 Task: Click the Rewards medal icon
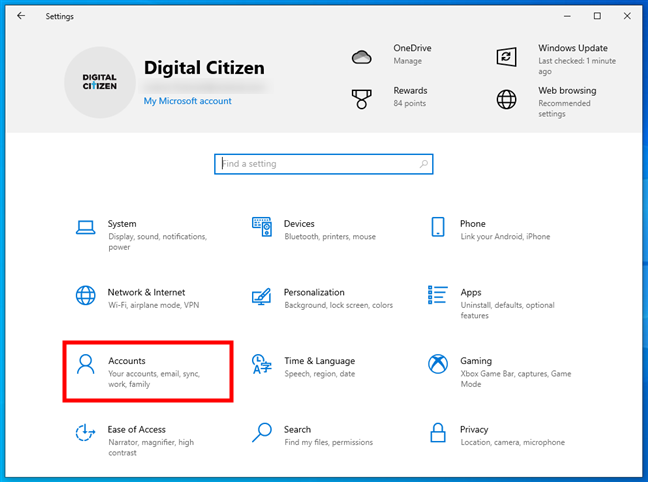point(362,99)
